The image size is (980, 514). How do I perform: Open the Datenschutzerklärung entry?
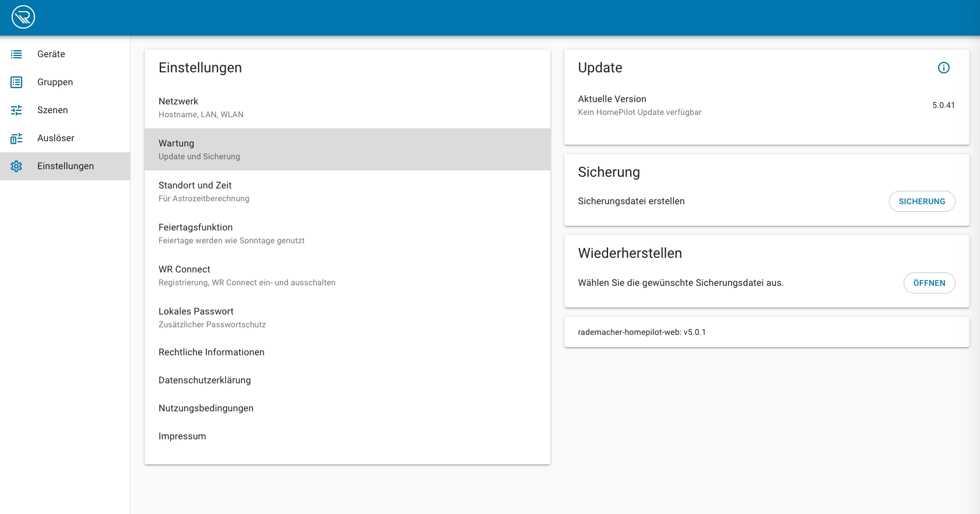[347, 380]
